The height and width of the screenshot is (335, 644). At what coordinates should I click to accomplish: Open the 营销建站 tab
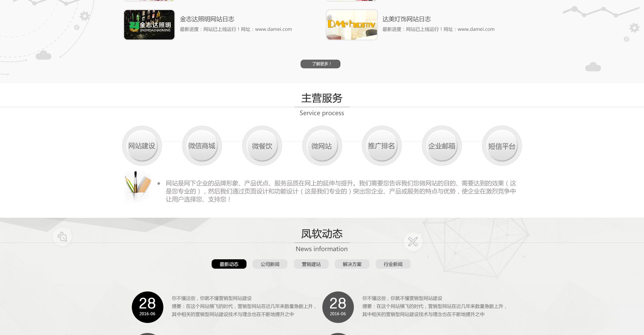(311, 264)
